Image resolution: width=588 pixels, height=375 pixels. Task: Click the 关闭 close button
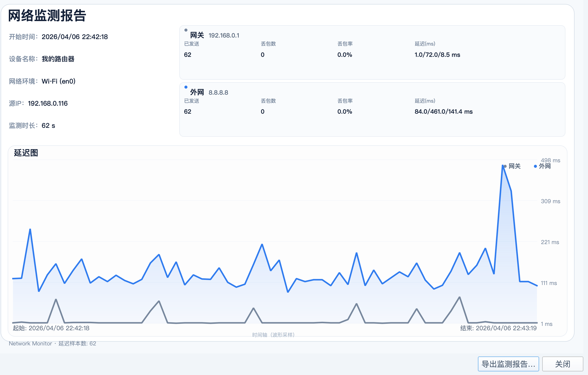563,364
